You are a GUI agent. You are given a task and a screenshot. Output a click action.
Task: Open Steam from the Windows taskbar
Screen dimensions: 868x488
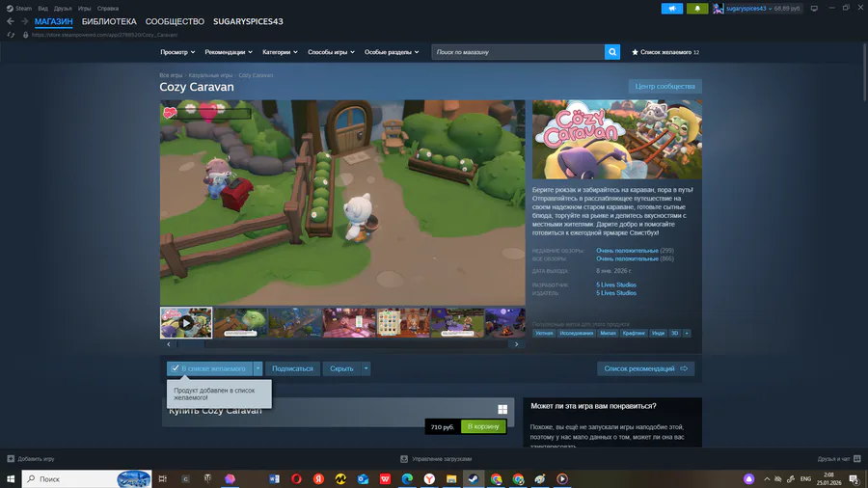point(474,478)
